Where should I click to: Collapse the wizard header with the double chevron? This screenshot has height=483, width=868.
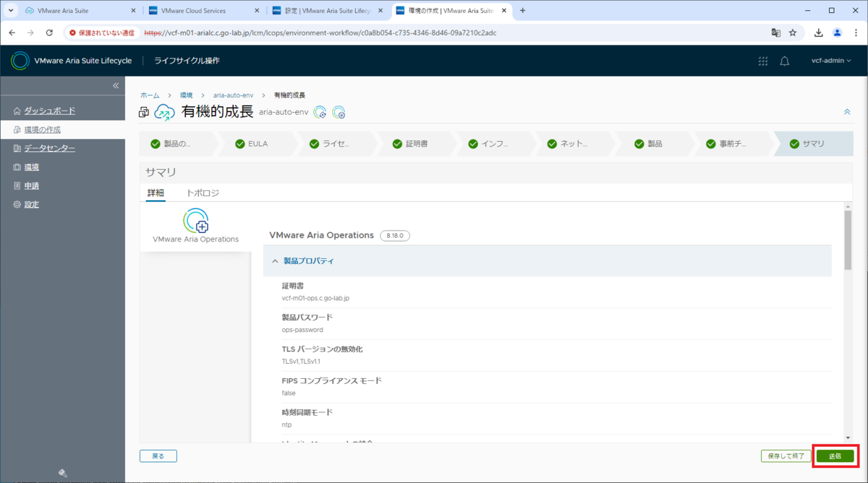pos(847,112)
